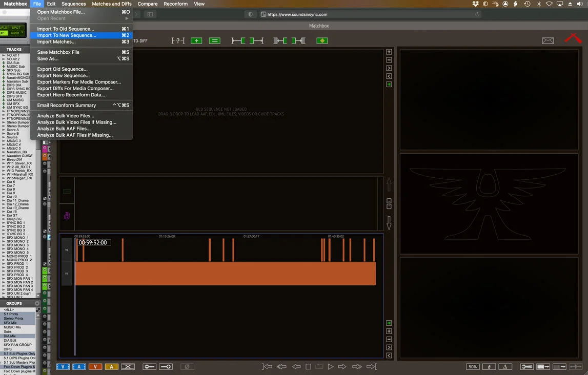Adjust the horizontal zoom slider at bottom right
Image resolution: width=588 pixels, height=375 pixels.
(x=575, y=366)
